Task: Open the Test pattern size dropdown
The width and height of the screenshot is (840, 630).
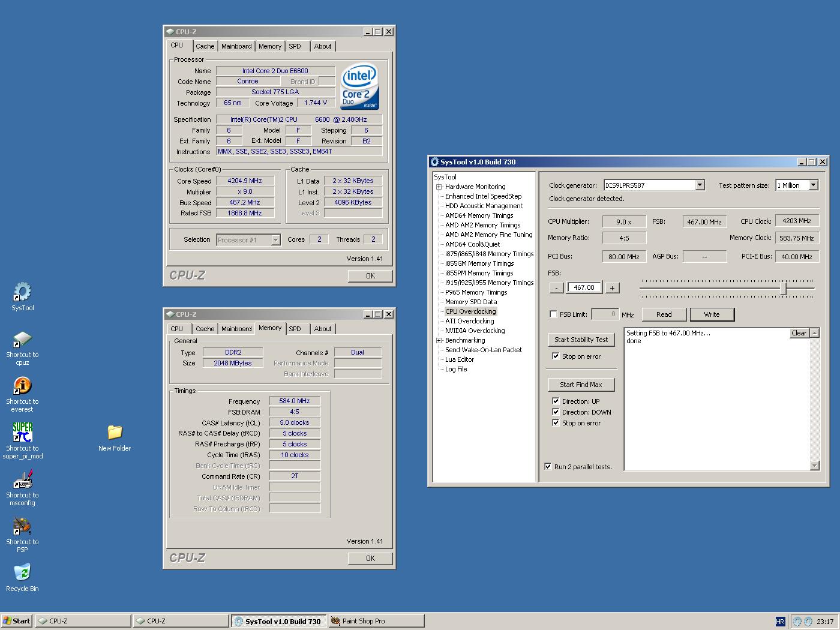Action: 814,185
